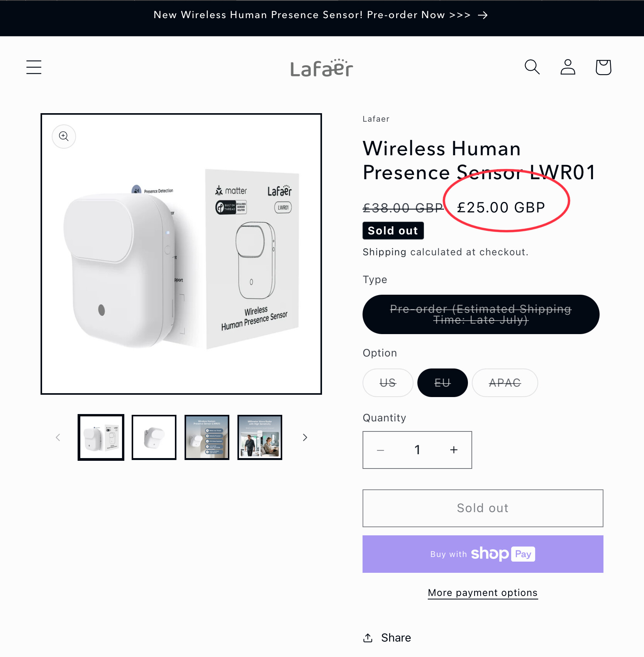This screenshot has height=657, width=644.
Task: Select the features list thumbnail
Action: 207,438
